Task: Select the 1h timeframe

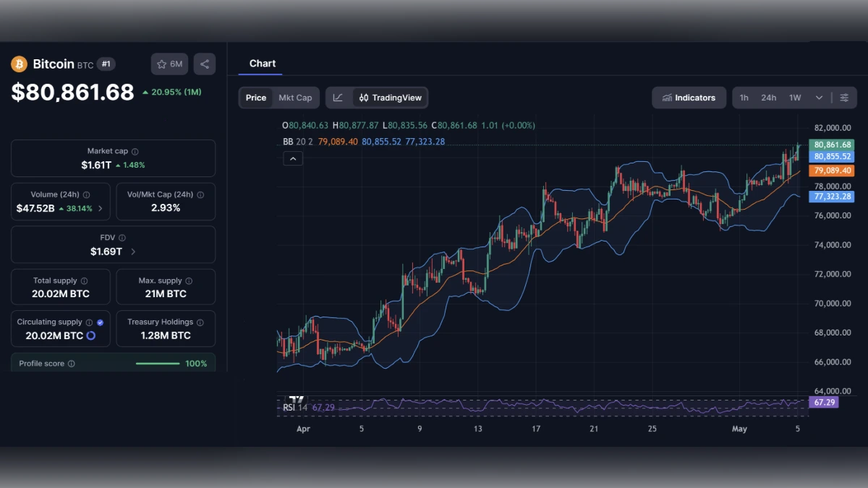Action: 744,98
